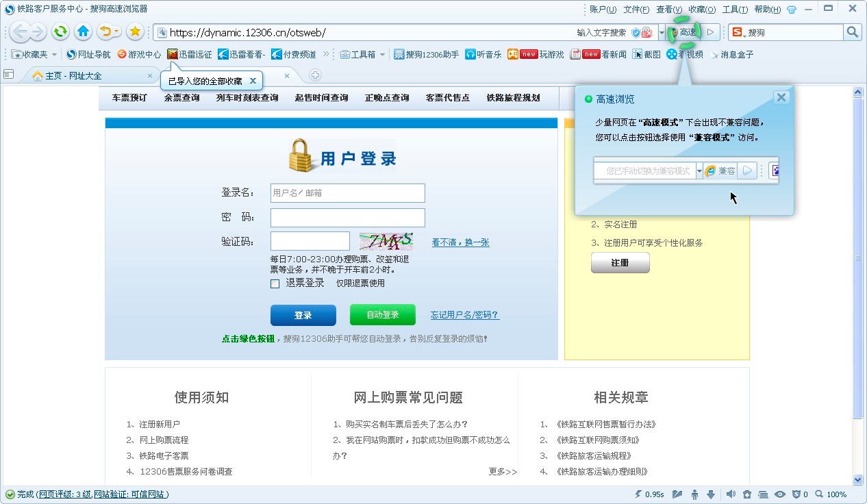Open 更多>> link under FAQ
This screenshot has height=504, width=867.
[503, 472]
